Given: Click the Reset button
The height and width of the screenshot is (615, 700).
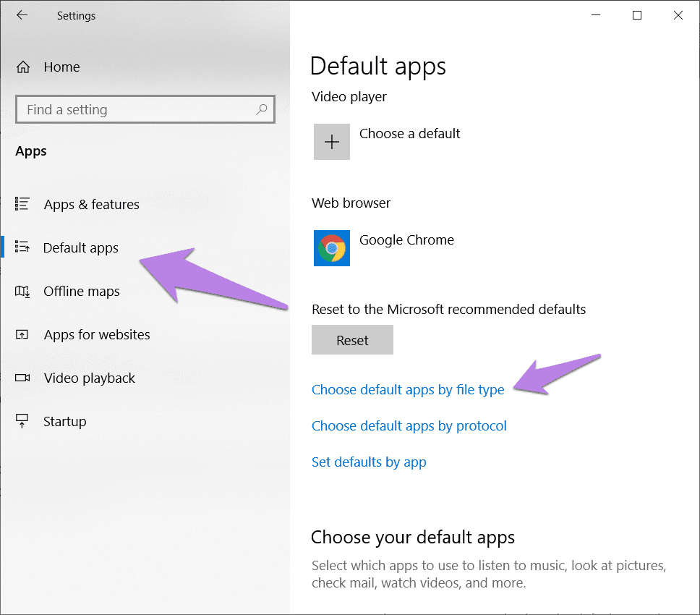Looking at the screenshot, I should click(352, 340).
